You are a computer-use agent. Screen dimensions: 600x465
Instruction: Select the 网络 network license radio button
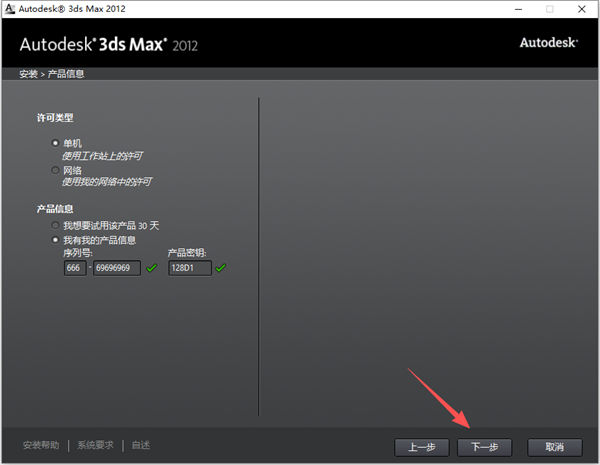(x=55, y=170)
